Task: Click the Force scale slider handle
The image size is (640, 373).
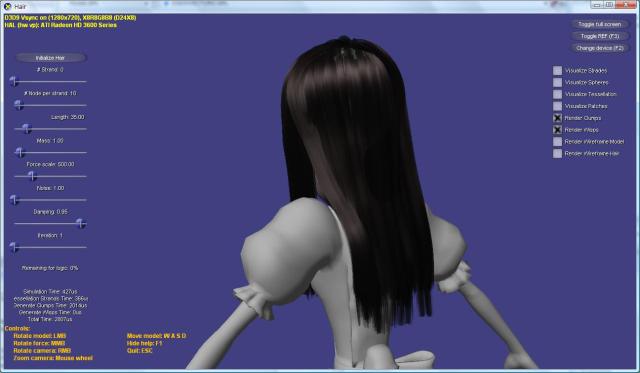Action: coord(32,176)
